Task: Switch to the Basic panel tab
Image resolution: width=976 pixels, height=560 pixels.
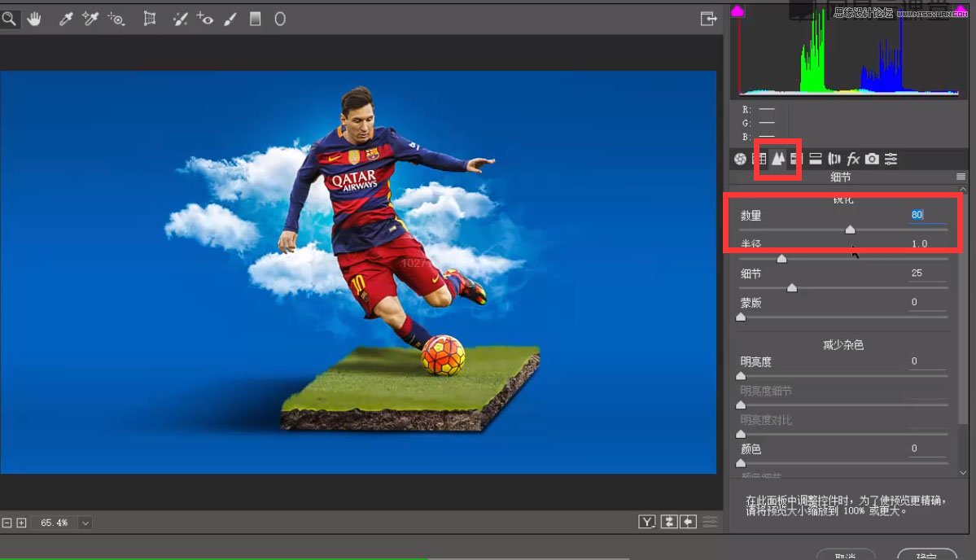Action: point(740,159)
